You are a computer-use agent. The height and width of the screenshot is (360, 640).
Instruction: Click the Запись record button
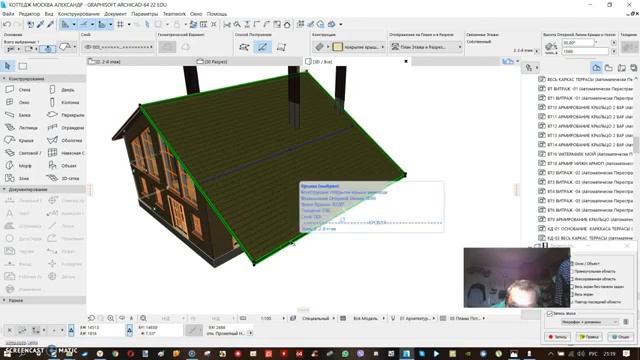coord(558,337)
